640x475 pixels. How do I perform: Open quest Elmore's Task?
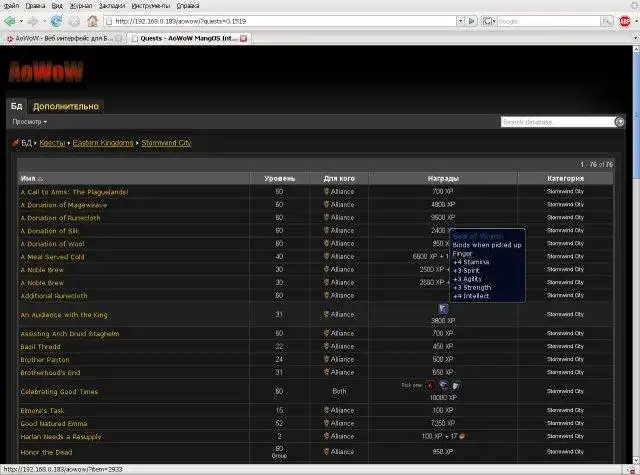(x=42, y=411)
